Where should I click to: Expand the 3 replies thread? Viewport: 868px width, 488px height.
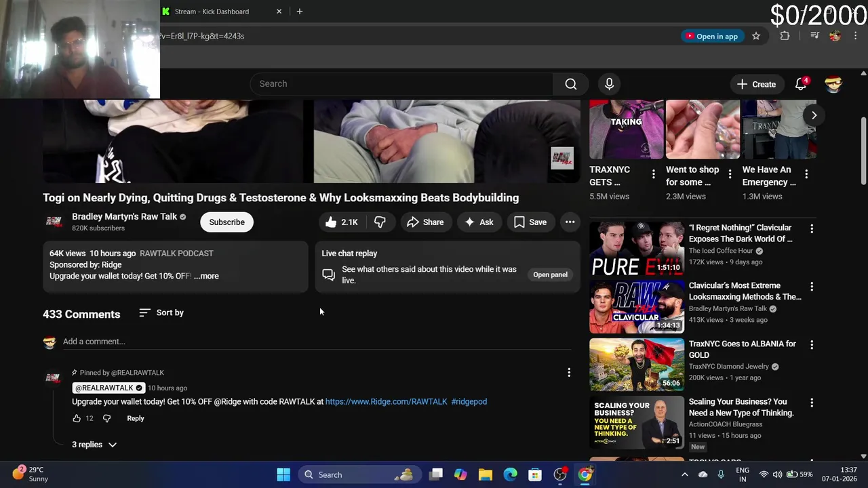[x=94, y=445]
